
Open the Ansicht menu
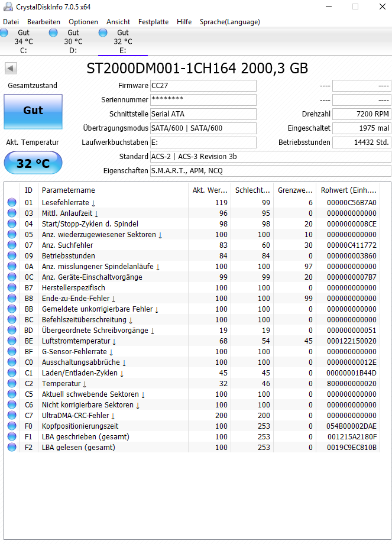pos(118,21)
